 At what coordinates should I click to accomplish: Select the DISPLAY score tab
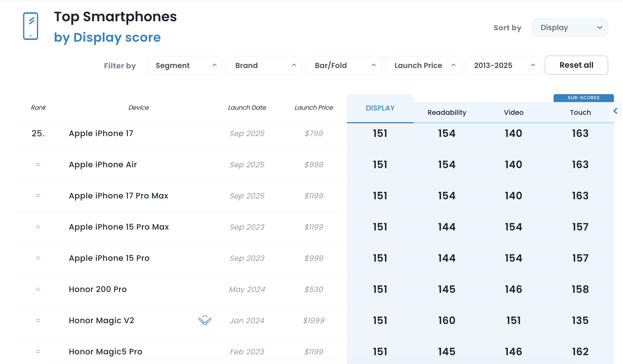[x=380, y=108]
